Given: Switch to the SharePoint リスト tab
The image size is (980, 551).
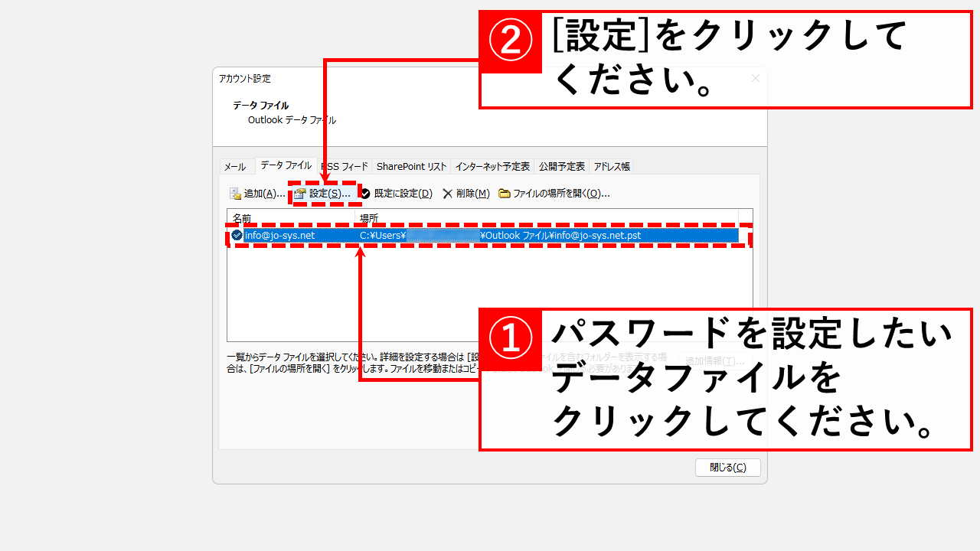Looking at the screenshot, I should coord(411,167).
